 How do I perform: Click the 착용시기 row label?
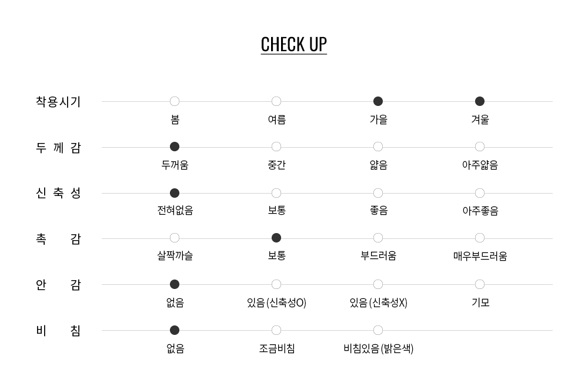[x=58, y=101]
